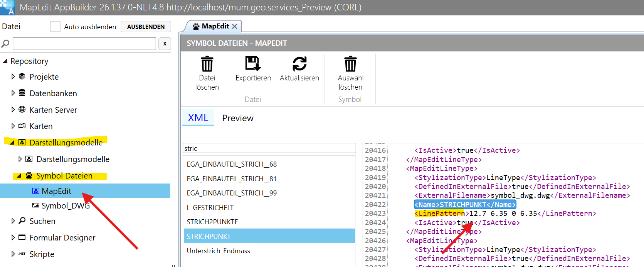Clear the search with the x button
The image size is (644, 267).
165,43
